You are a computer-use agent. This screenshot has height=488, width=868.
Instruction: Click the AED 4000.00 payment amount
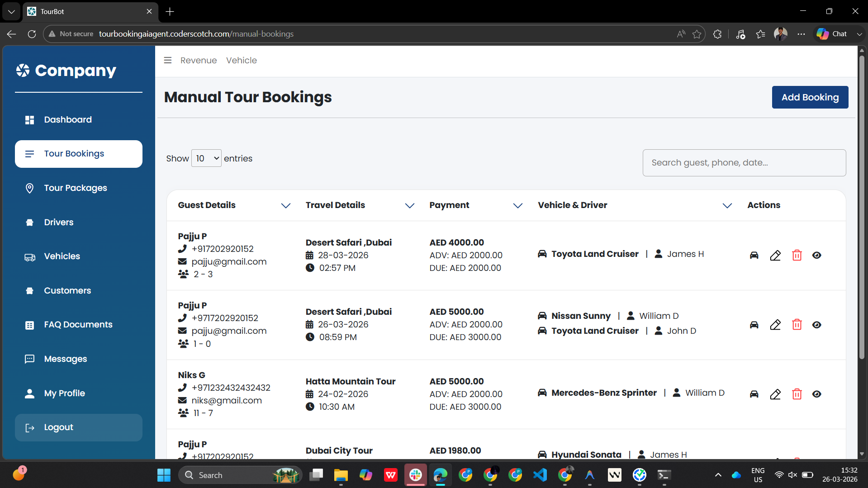pyautogui.click(x=456, y=242)
